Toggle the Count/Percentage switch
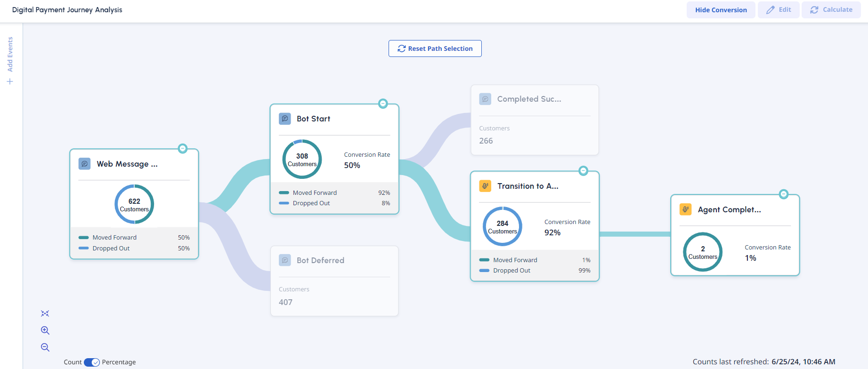The width and height of the screenshot is (868, 369). pos(92,362)
